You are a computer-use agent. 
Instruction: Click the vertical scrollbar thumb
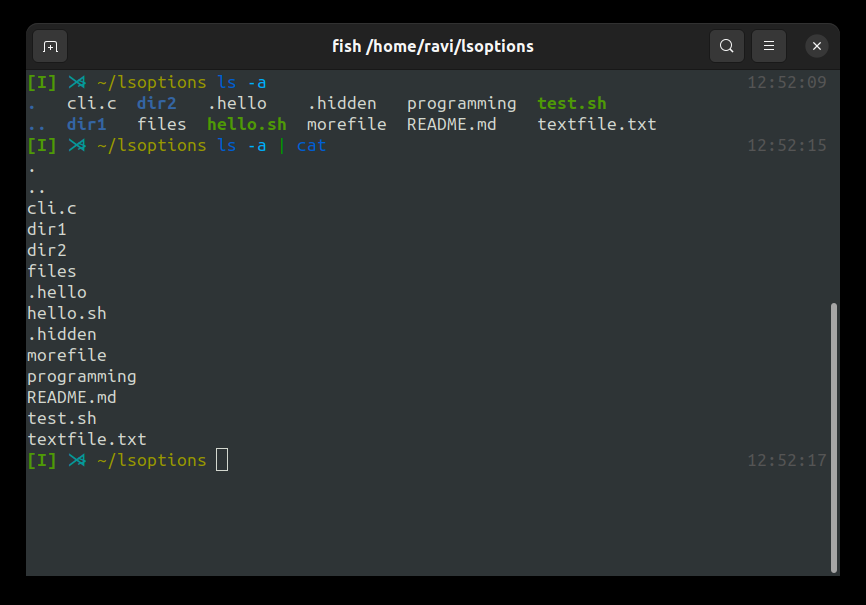pos(834,437)
